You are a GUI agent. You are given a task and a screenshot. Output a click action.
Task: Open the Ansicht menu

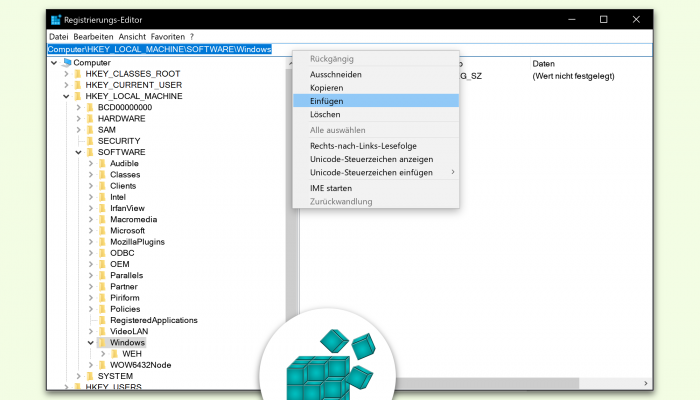pyautogui.click(x=132, y=37)
